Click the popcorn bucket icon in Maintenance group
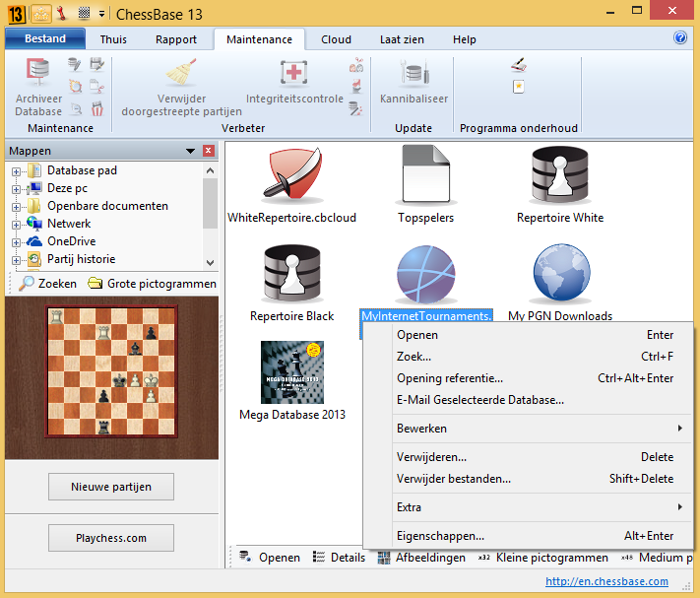The height and width of the screenshot is (598, 700). coord(96,108)
